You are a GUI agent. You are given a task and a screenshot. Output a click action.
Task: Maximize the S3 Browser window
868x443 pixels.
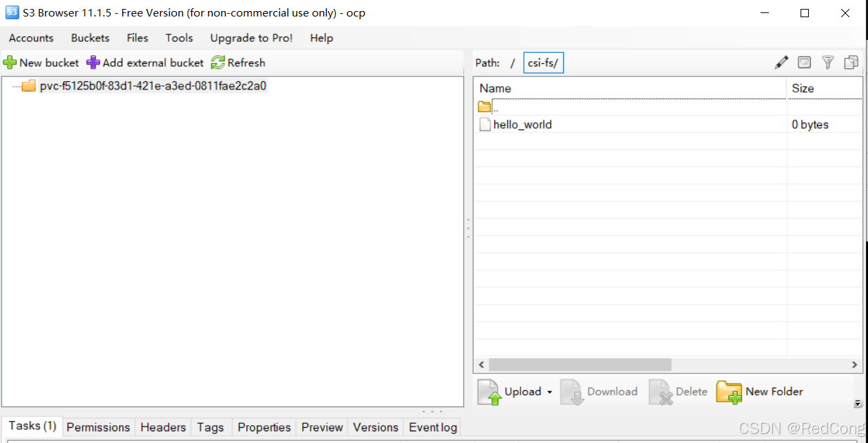coord(805,13)
